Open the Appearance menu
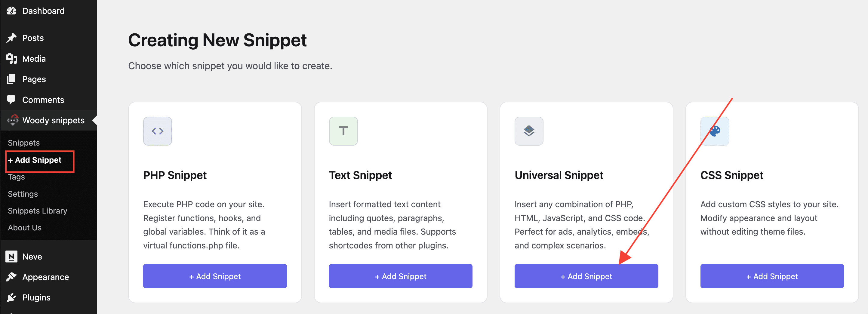The image size is (868, 314). tap(45, 277)
